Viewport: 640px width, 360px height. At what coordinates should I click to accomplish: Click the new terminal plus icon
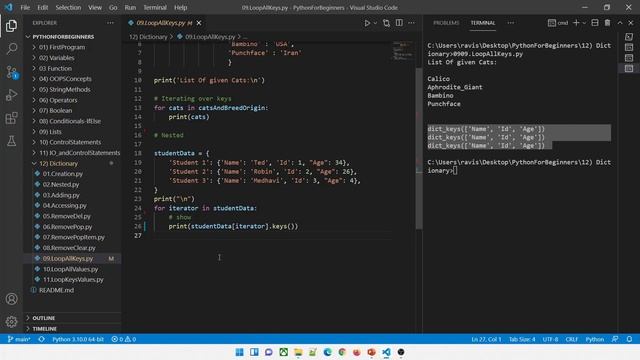(x=576, y=23)
